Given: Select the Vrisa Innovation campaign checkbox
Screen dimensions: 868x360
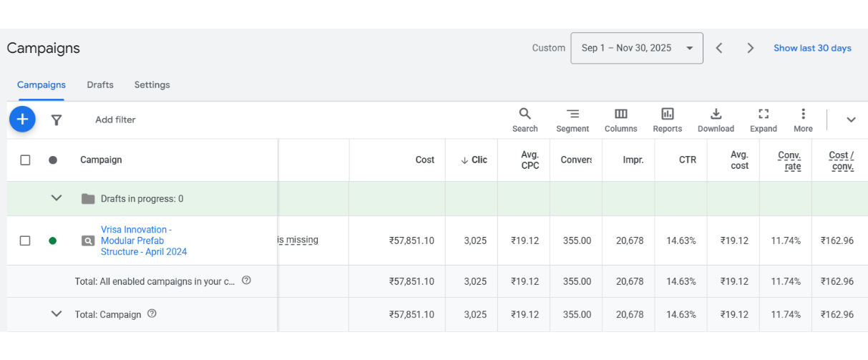Looking at the screenshot, I should pos(25,240).
